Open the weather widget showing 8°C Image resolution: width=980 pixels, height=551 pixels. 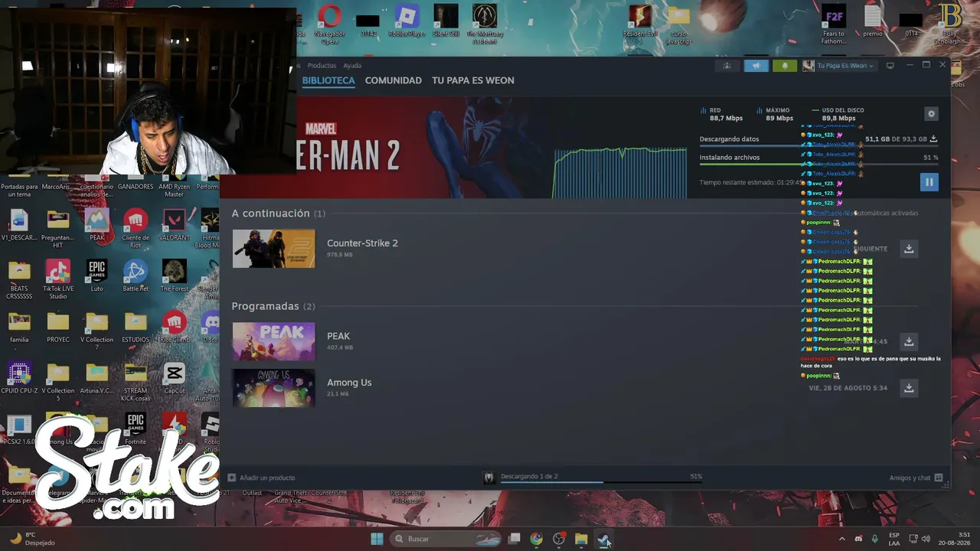(x=32, y=539)
